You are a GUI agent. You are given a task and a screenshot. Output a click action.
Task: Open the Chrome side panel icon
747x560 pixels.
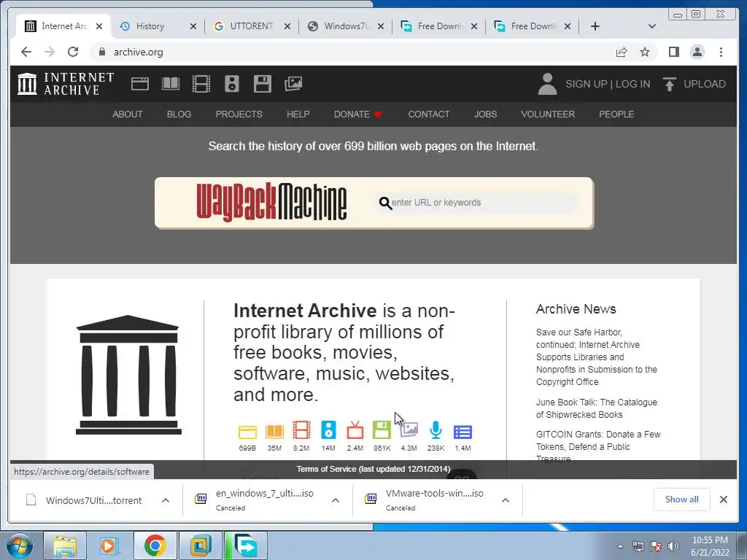click(x=673, y=52)
